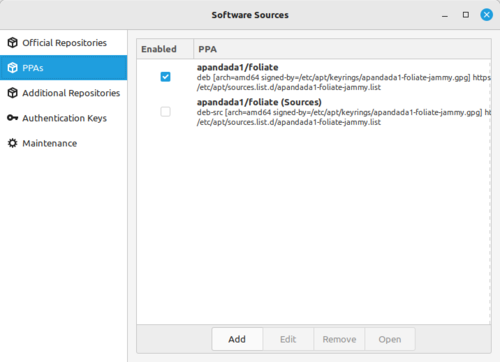Maximize the Software Sources window

[x=466, y=15]
